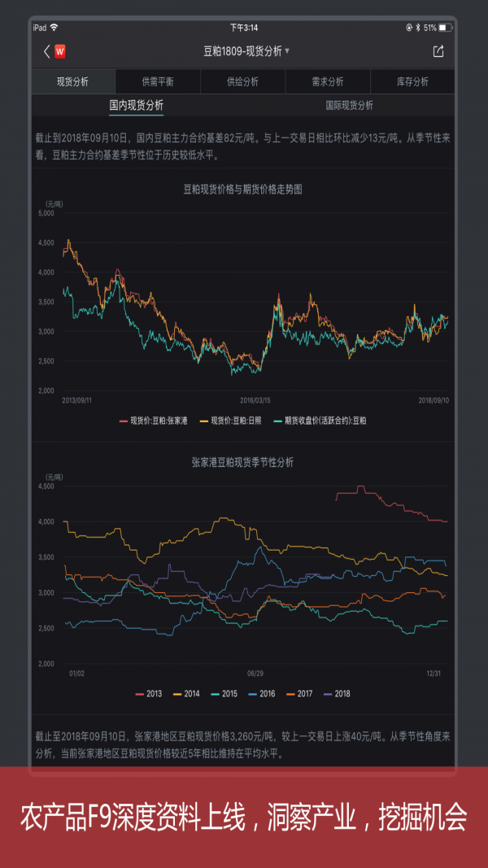Open the 供给分析 tab
Screen dimensions: 488x868
click(x=242, y=82)
